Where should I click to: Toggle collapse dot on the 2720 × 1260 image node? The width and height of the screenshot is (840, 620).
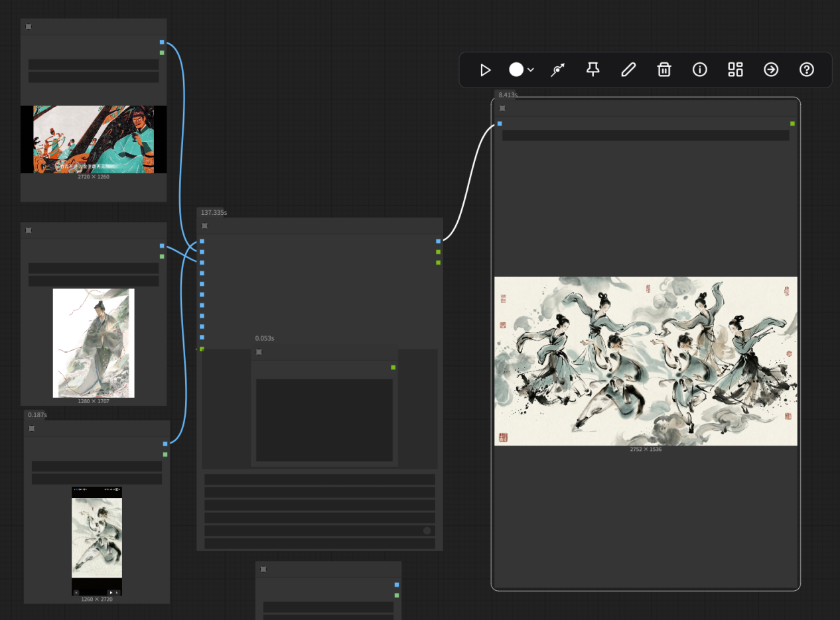pyautogui.click(x=29, y=27)
